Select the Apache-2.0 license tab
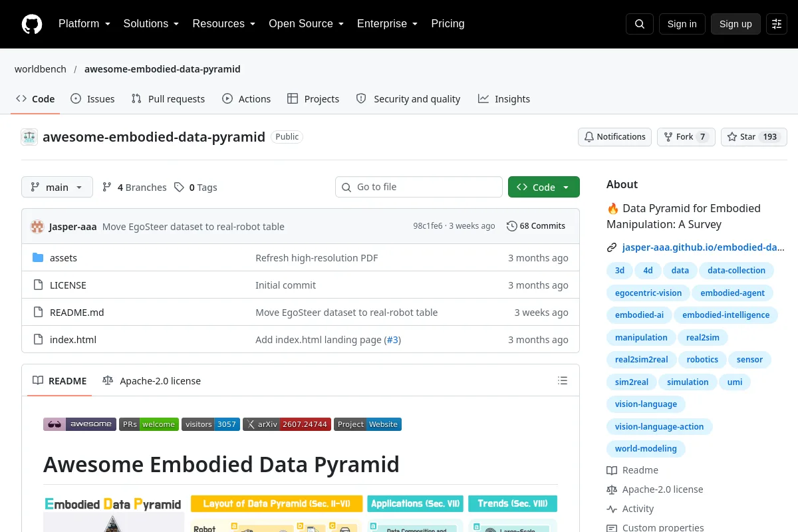The height and width of the screenshot is (532, 798). tap(152, 381)
